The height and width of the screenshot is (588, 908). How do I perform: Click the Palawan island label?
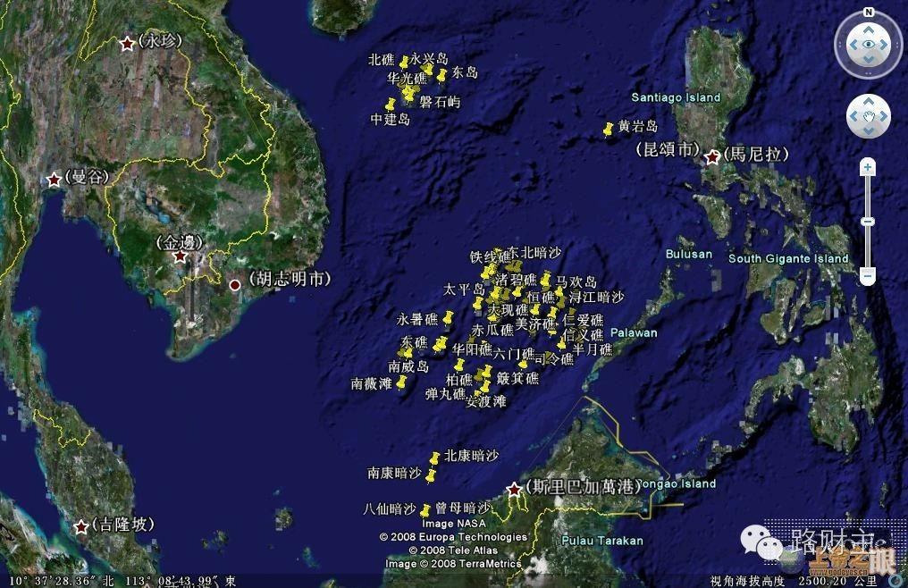[635, 333]
